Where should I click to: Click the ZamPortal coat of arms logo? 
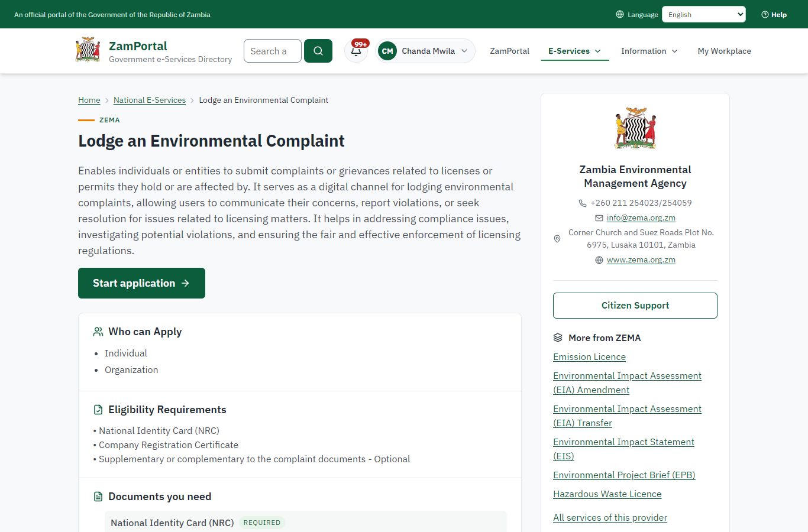coord(88,50)
